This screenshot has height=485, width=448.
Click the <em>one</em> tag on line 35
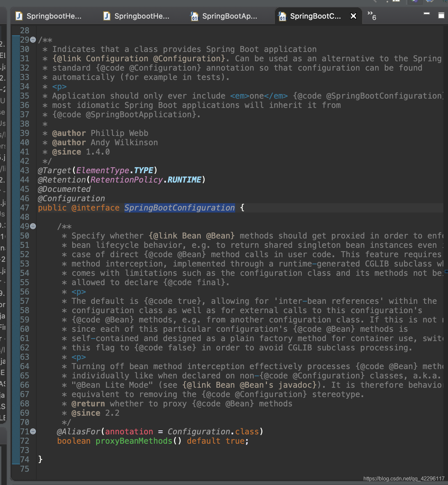pyautogui.click(x=259, y=96)
